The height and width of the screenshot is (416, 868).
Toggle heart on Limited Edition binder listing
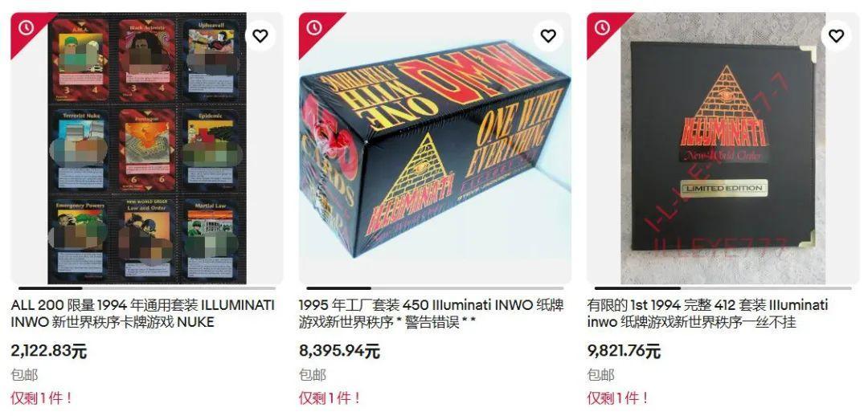coord(836,36)
